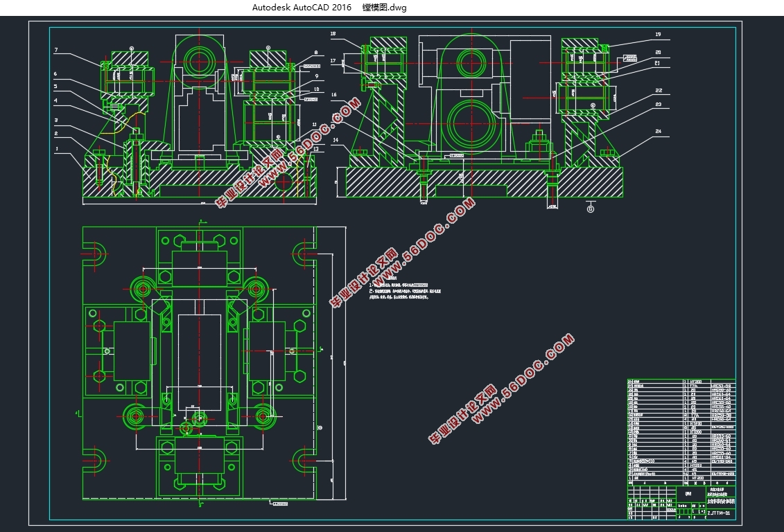
Task: Select part balloon number 11
Action: click(315, 125)
